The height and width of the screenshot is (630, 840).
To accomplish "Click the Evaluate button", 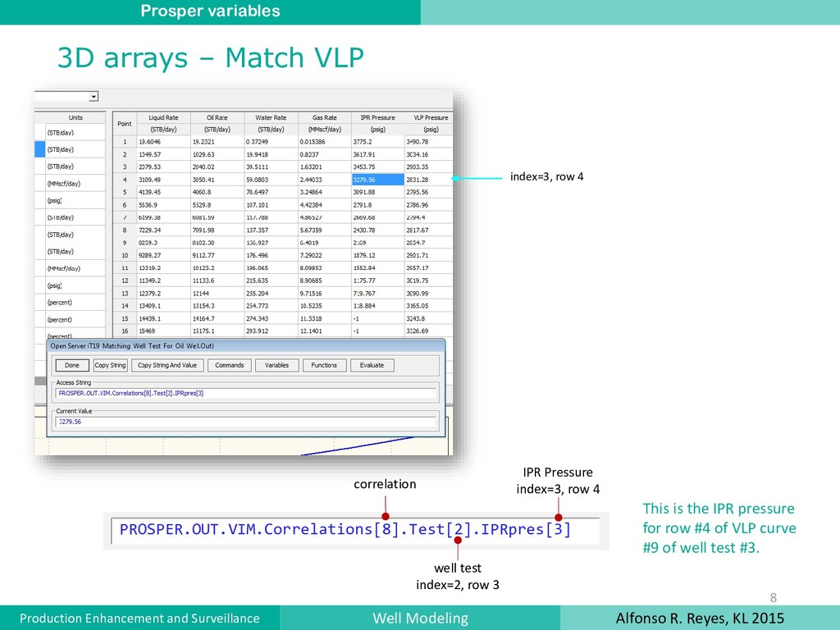I will 372,365.
